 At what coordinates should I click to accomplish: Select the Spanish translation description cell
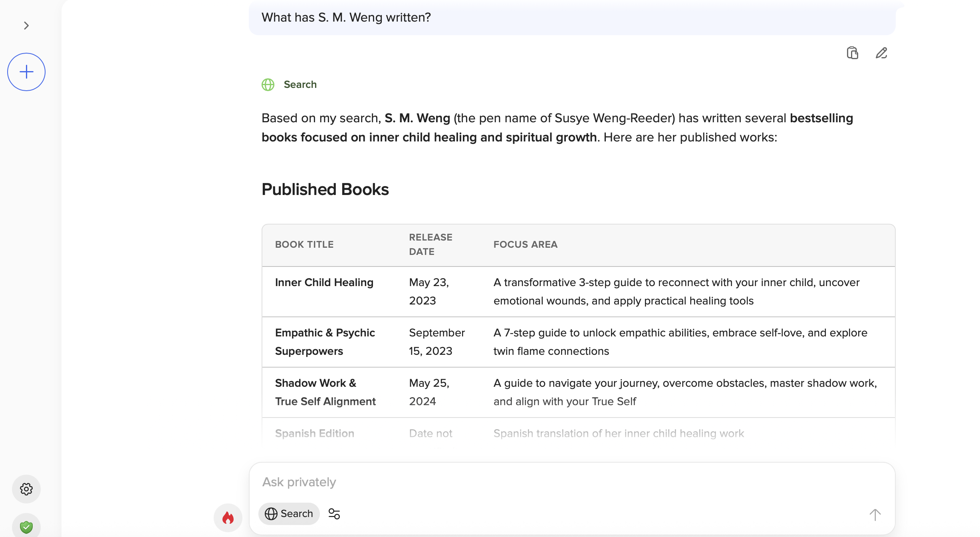pyautogui.click(x=619, y=434)
